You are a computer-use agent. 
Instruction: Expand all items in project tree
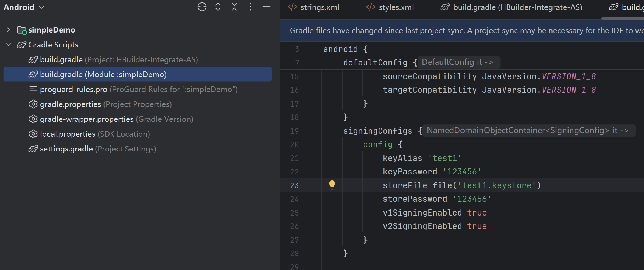(x=218, y=7)
